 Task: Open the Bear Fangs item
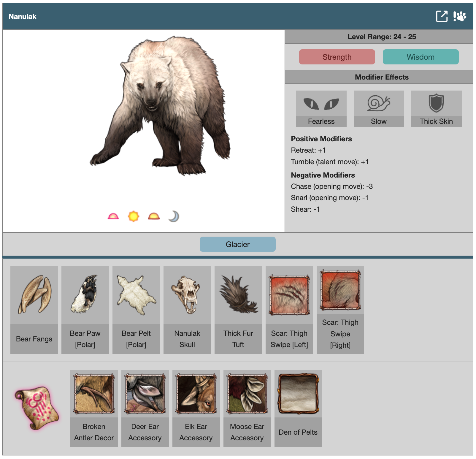pos(34,310)
